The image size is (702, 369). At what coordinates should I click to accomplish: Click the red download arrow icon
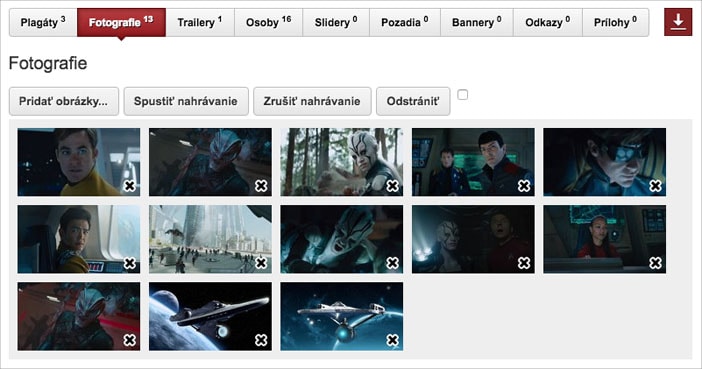[678, 22]
